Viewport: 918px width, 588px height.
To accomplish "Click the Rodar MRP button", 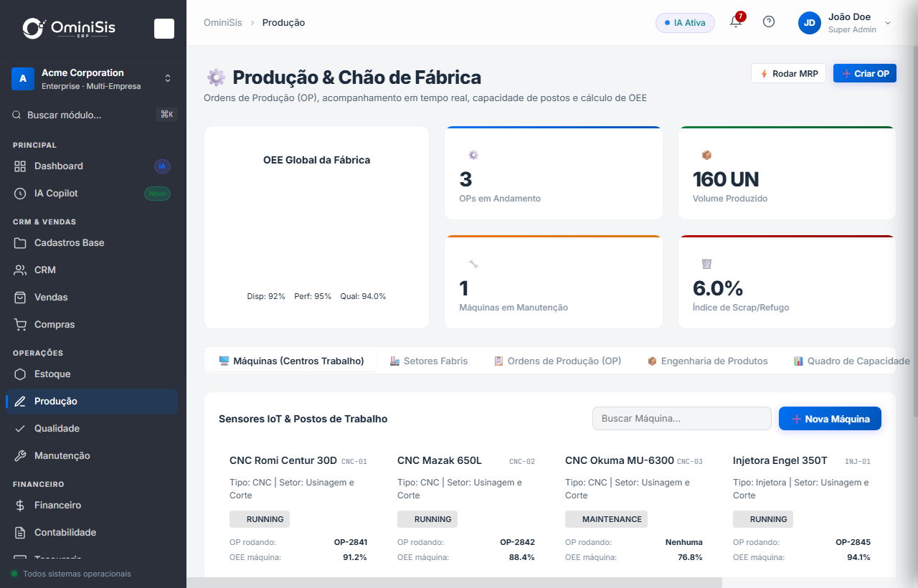I will 789,73.
